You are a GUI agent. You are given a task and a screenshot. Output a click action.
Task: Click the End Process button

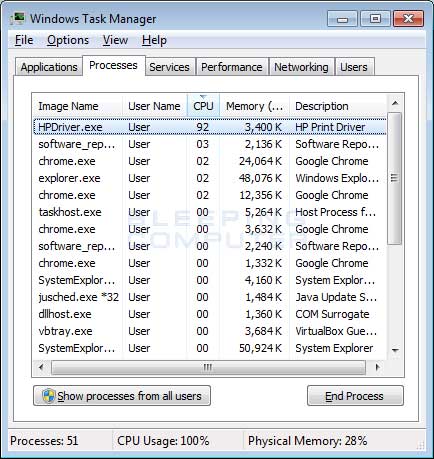355,396
